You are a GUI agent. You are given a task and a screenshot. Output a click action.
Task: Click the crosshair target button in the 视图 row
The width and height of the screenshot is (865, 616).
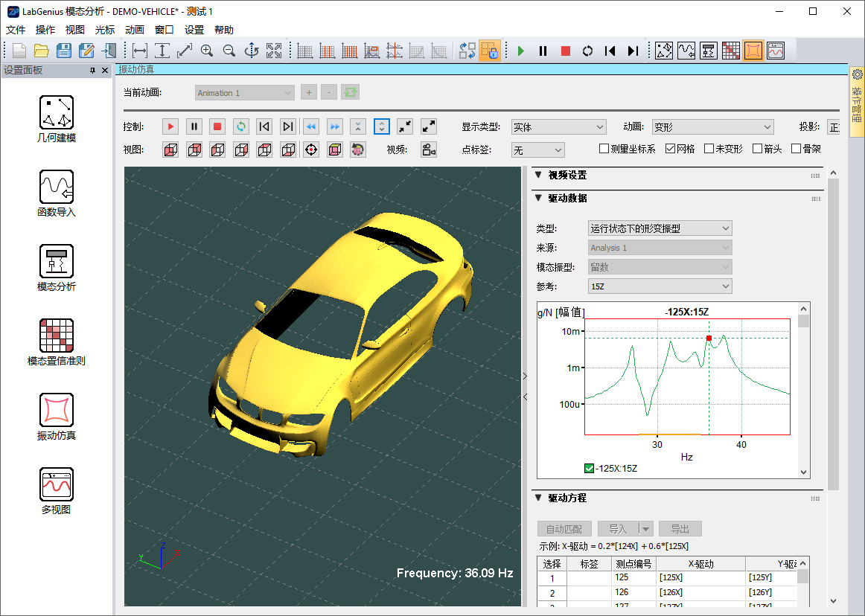click(311, 150)
